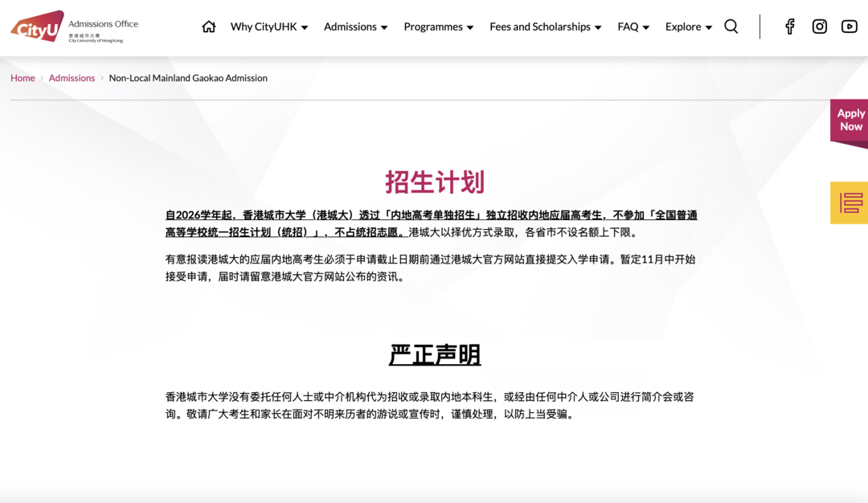Open the FAQ menu
868x503 pixels.
(628, 27)
